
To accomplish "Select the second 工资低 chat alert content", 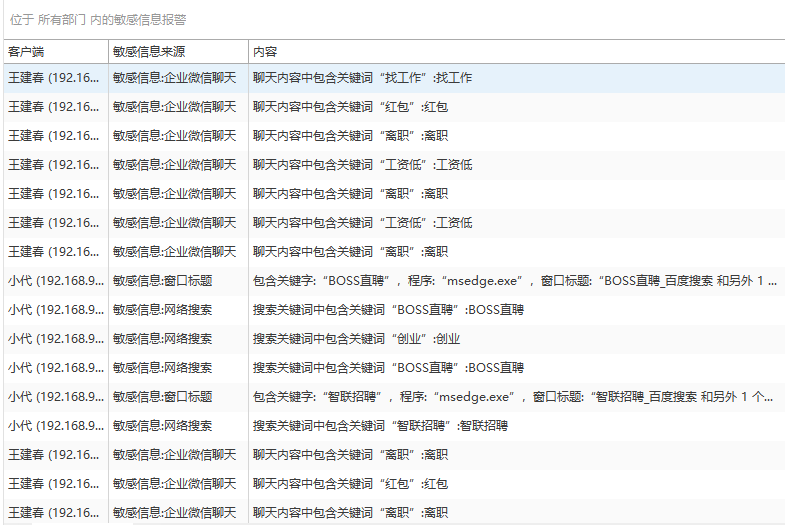I will (x=362, y=222).
